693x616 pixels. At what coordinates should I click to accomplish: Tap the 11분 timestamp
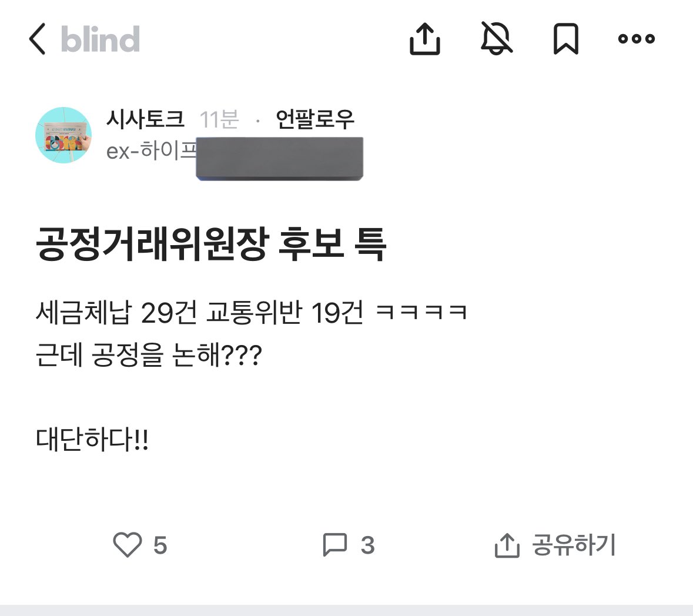[219, 119]
